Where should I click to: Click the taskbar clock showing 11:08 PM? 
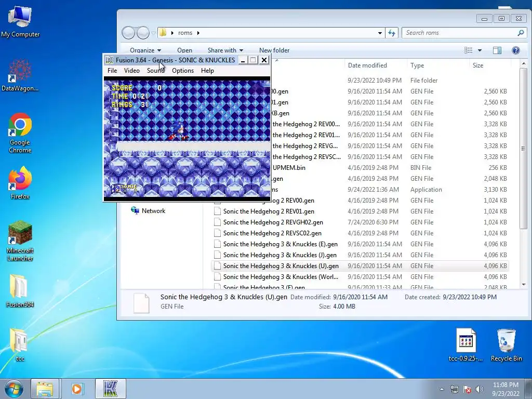pyautogui.click(x=506, y=389)
